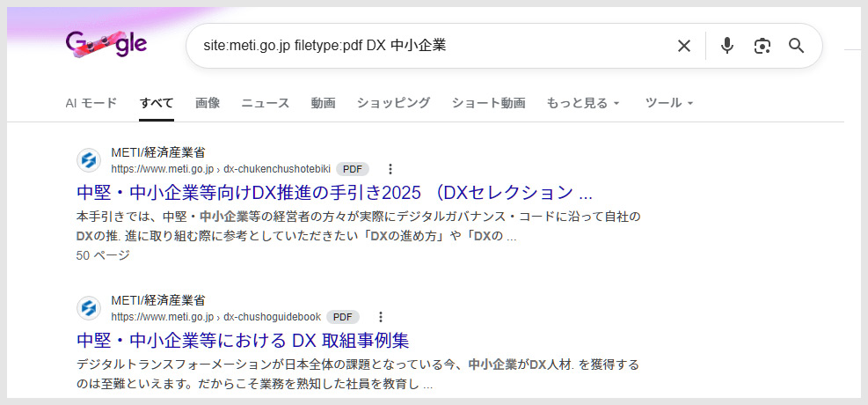The width and height of the screenshot is (868, 405).
Task: Click METI favicon of DX推進の手引き result
Action: click(89, 160)
